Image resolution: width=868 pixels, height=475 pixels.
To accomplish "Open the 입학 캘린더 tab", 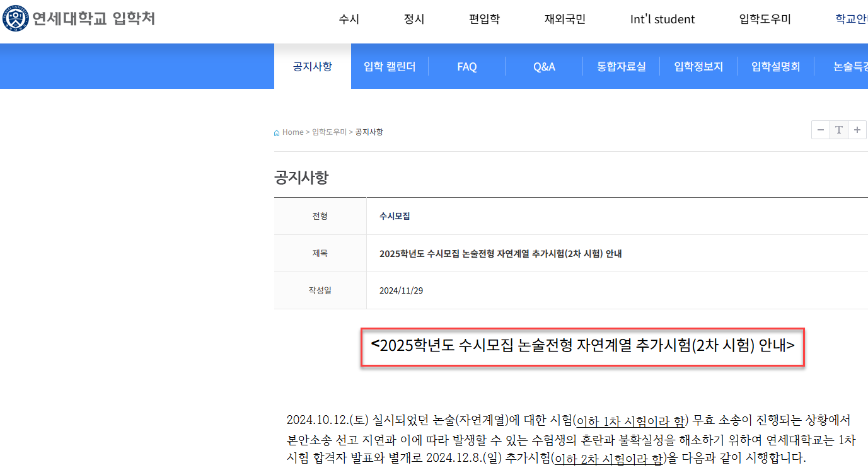I will (389, 66).
